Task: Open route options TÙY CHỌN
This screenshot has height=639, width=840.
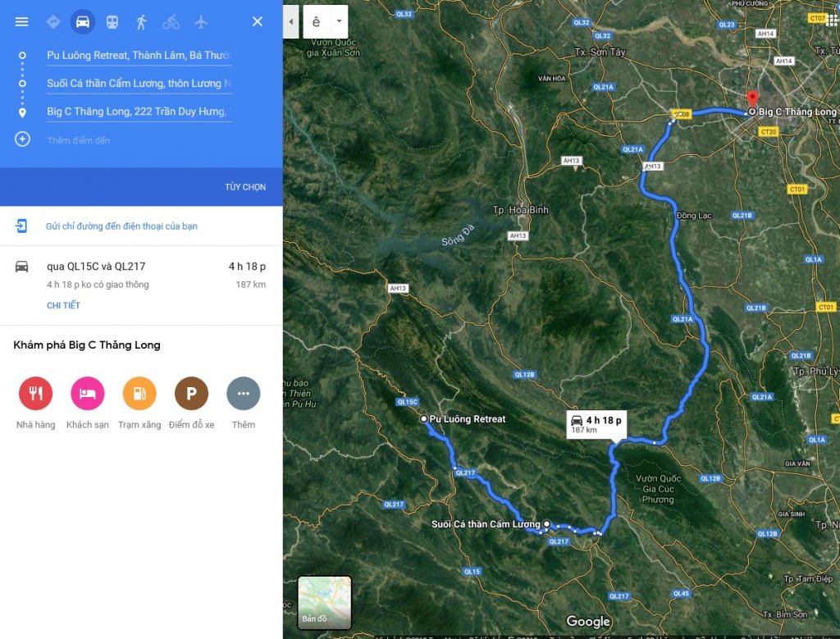Action: (x=245, y=187)
